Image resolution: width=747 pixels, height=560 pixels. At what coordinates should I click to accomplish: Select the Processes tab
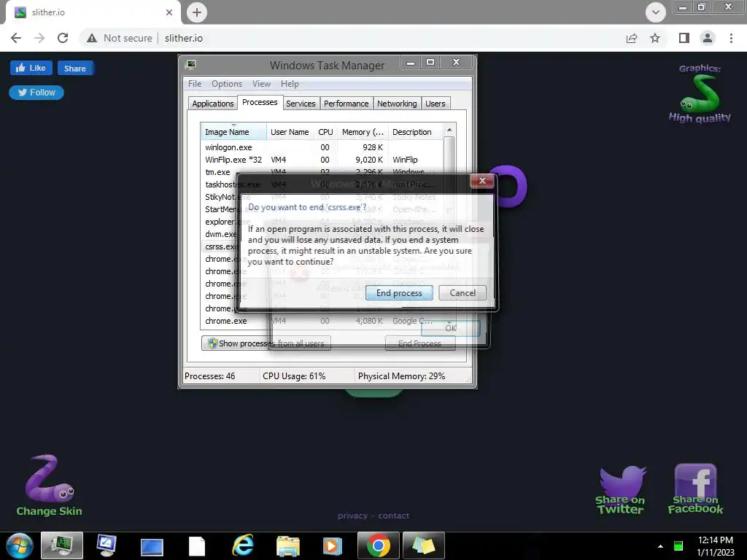[x=260, y=102]
